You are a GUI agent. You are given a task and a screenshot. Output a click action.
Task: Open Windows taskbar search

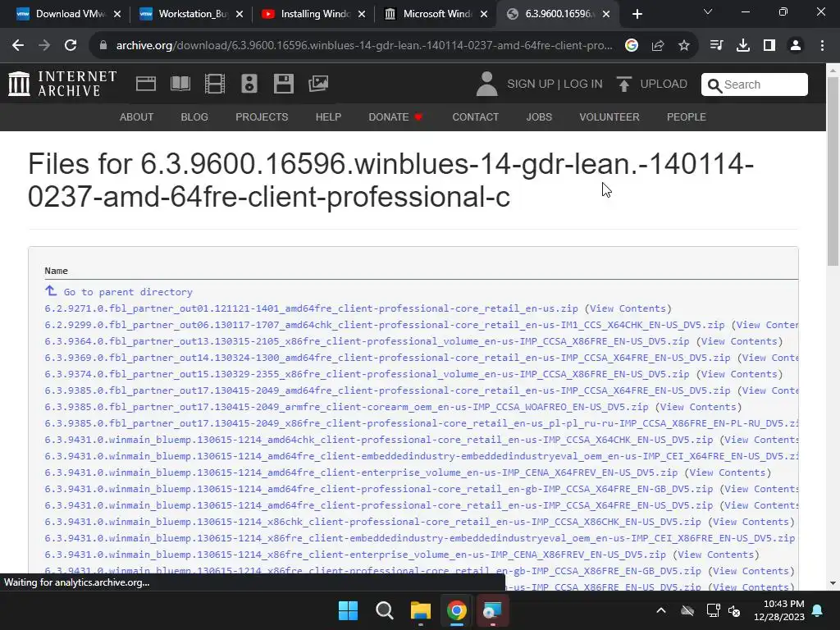click(x=384, y=610)
